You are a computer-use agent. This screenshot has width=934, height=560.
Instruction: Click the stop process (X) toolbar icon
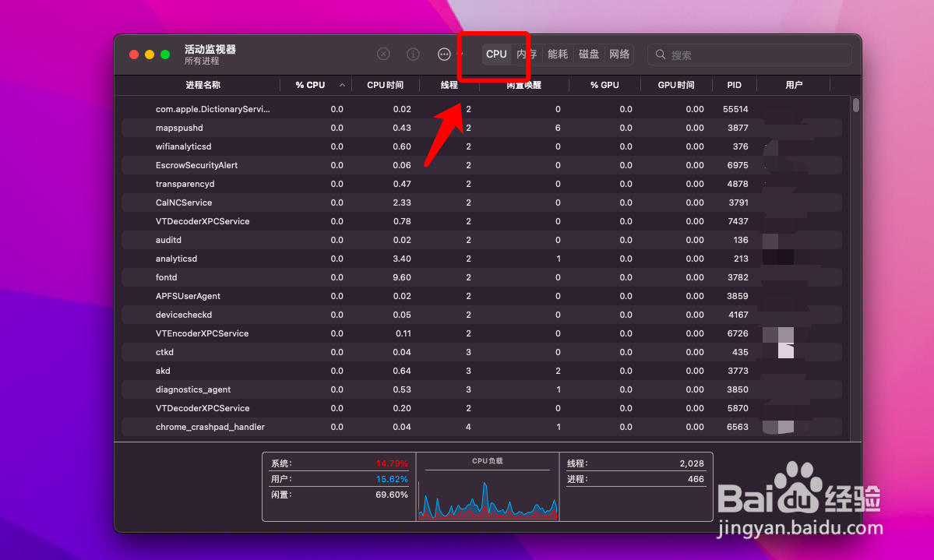[383, 55]
